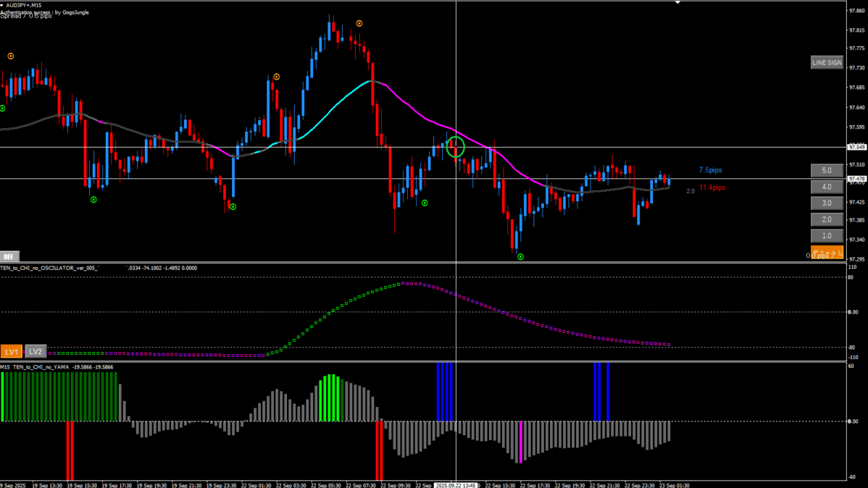Click the green signal marker just left of the crosshair
Image resolution: width=868 pixels, height=488 pixels.
click(x=425, y=203)
